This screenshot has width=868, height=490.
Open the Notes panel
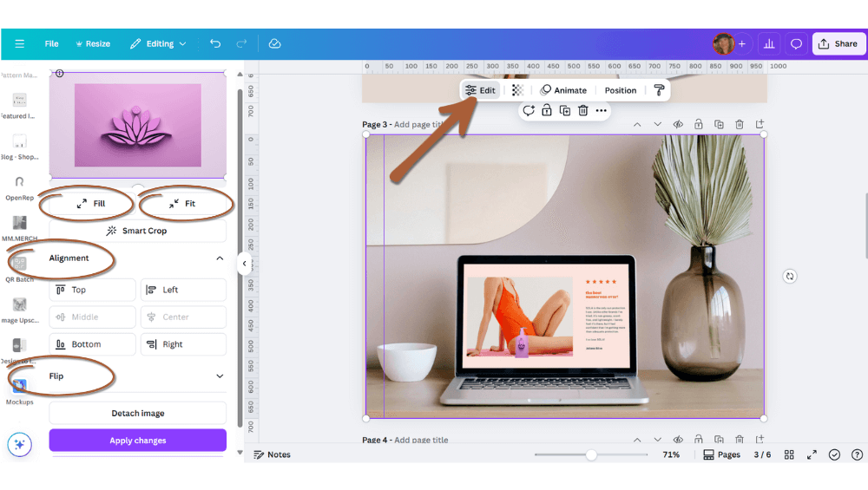pos(272,454)
